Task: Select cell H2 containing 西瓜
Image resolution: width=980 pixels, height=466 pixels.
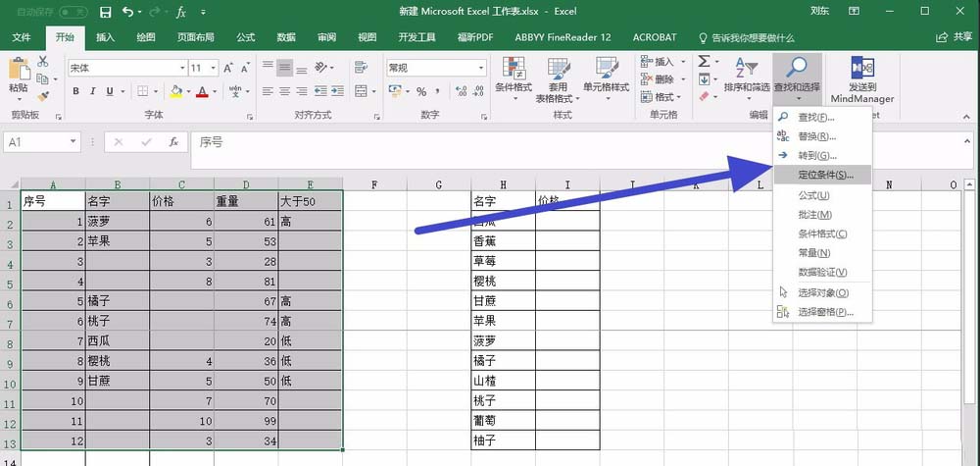Action: coord(503,221)
